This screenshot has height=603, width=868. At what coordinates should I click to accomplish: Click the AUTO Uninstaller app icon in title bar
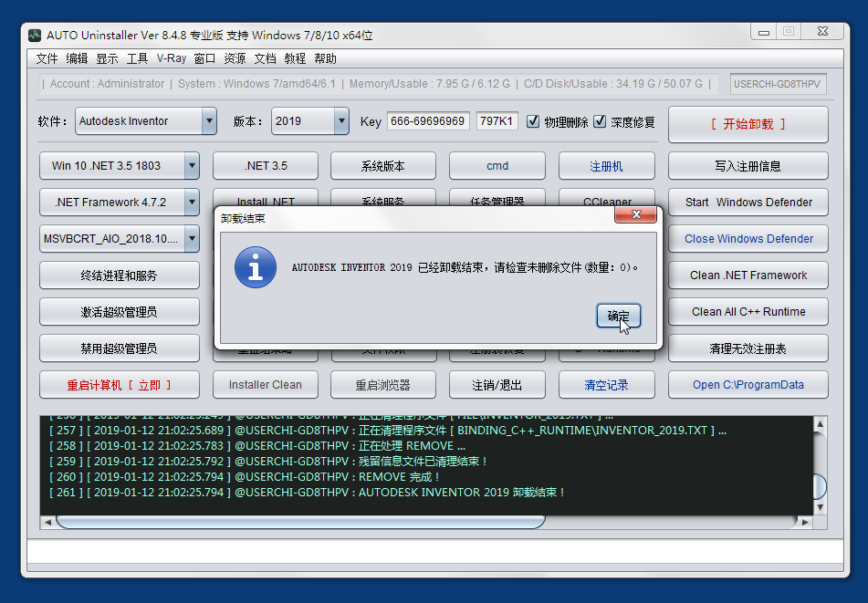pyautogui.click(x=35, y=36)
